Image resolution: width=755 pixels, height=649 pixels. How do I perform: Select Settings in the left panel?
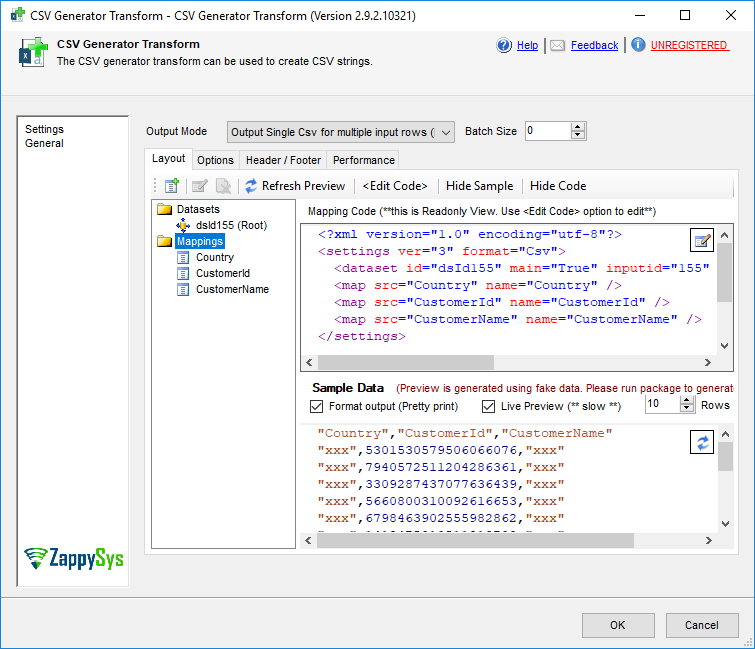pyautogui.click(x=44, y=129)
